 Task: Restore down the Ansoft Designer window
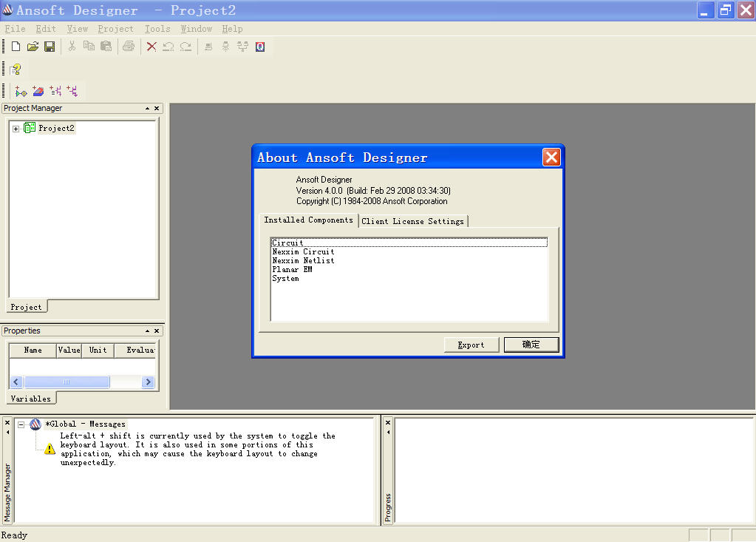725,10
